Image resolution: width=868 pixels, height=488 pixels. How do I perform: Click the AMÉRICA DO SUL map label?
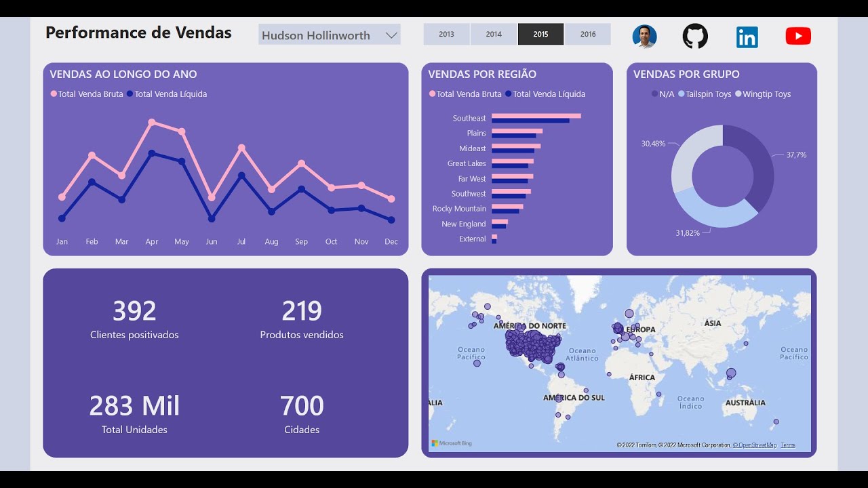(574, 398)
